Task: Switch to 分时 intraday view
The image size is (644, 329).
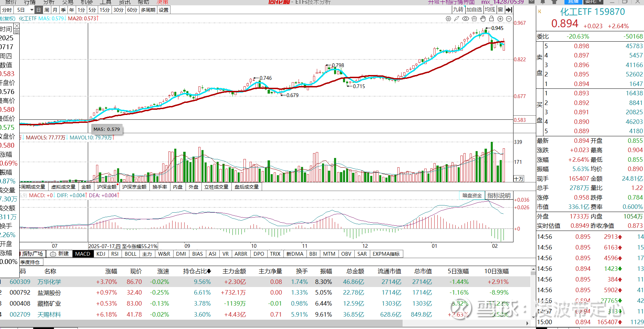Action: [x=7, y=10]
